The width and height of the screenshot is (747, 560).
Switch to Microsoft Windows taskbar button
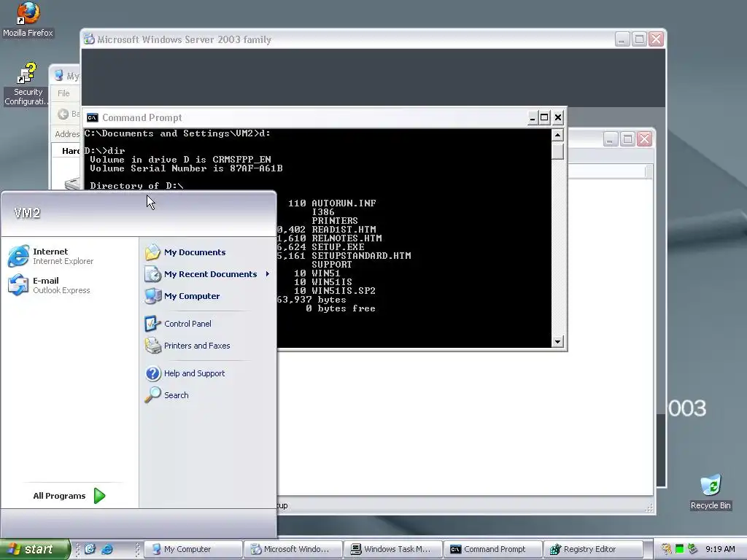point(293,549)
